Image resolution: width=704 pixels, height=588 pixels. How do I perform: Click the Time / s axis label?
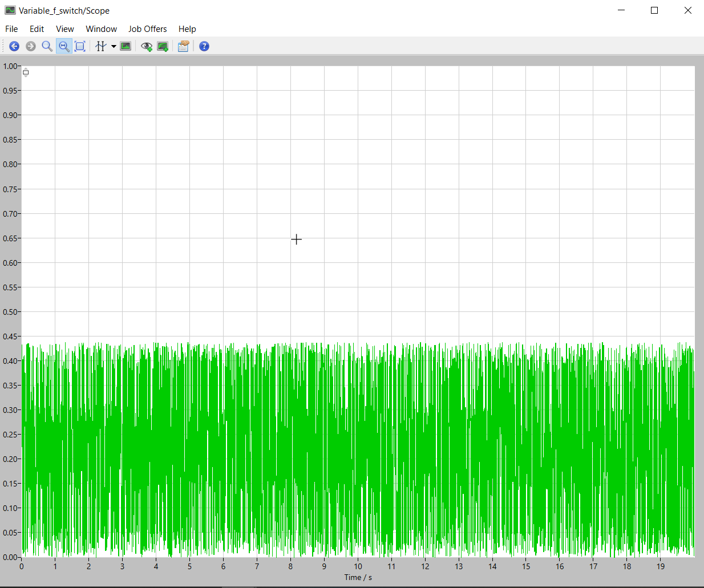pyautogui.click(x=358, y=577)
